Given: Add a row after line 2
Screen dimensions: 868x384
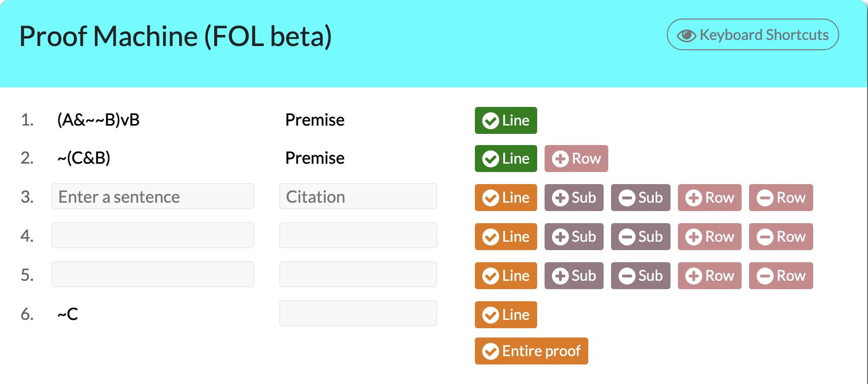Looking at the screenshot, I should click(x=576, y=159).
